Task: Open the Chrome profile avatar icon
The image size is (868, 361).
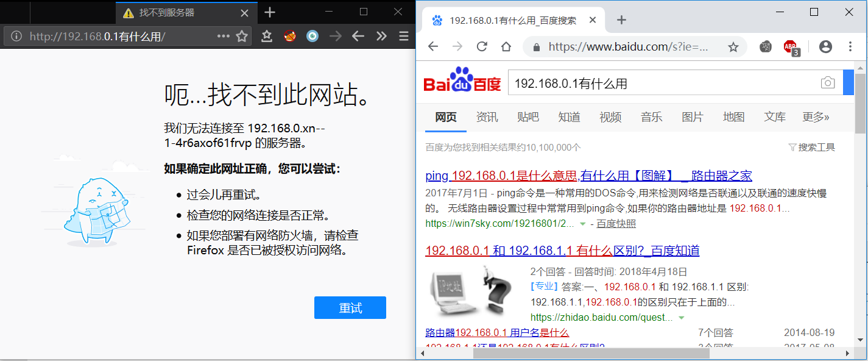Action: (825, 46)
